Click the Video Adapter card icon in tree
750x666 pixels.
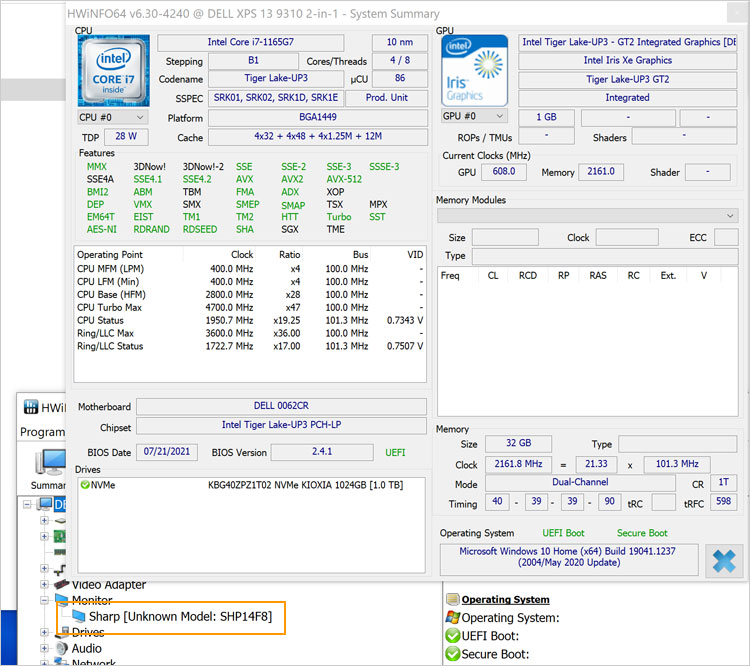(x=61, y=584)
